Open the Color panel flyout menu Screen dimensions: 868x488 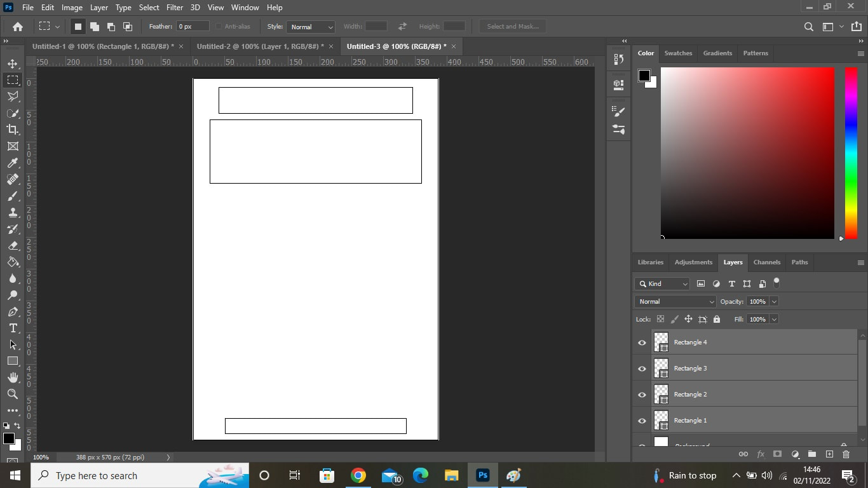click(x=861, y=54)
